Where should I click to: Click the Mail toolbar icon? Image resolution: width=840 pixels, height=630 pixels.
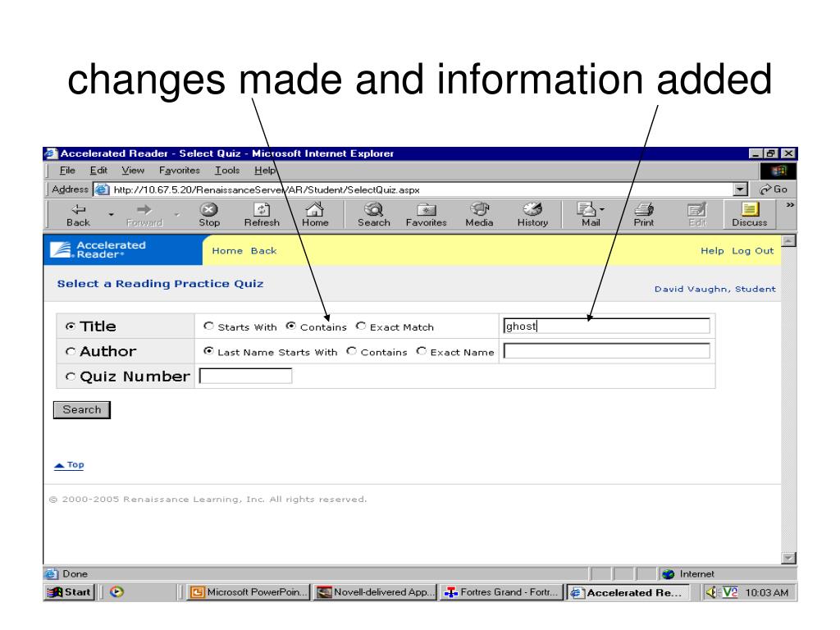point(586,209)
